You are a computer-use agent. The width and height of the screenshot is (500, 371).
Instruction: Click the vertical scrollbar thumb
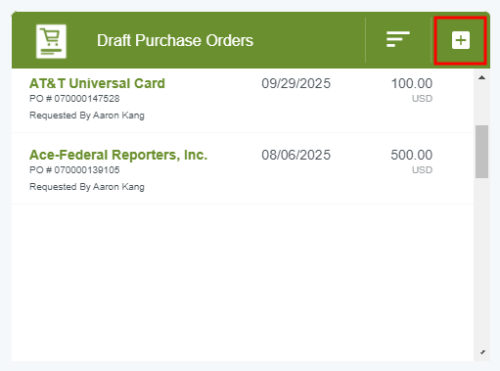click(x=482, y=152)
